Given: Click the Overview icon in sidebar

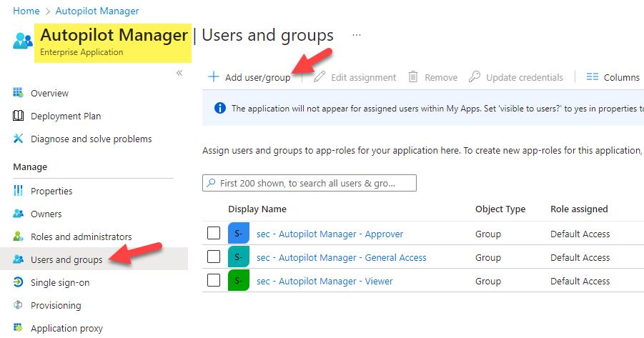Looking at the screenshot, I should 19,94.
